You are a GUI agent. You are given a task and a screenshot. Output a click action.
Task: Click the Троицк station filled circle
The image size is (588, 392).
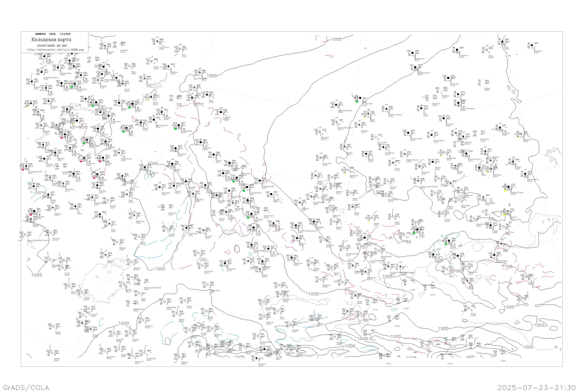(172, 164)
